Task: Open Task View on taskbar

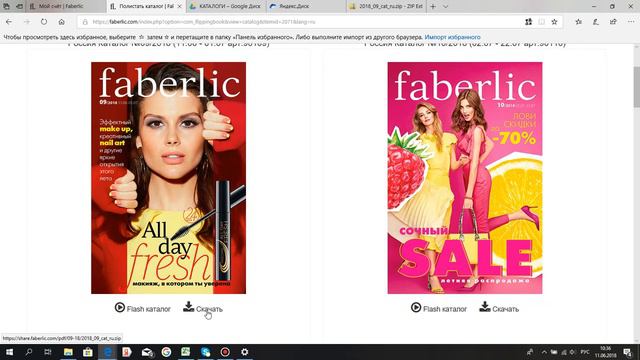Action: click(48, 352)
